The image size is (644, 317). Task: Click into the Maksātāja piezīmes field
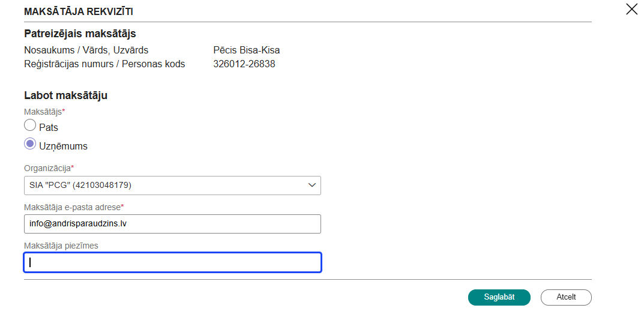pyautogui.click(x=172, y=262)
